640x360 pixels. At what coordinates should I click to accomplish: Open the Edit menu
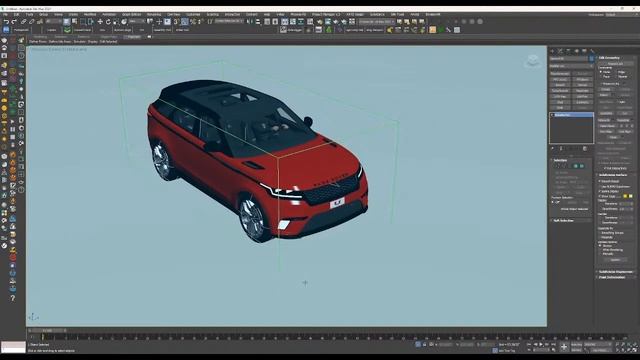(16, 14)
